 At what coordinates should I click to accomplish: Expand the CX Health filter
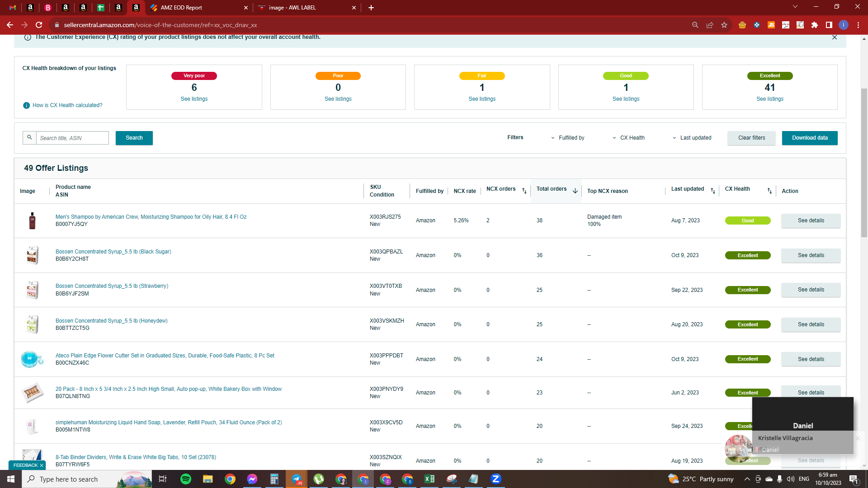(629, 138)
